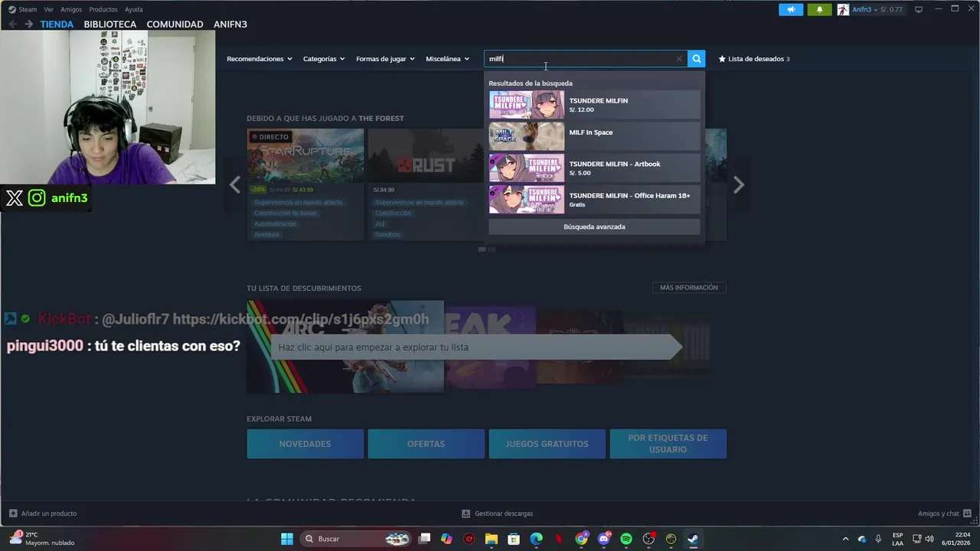This screenshot has height=551, width=980.
Task: Go back with the back arrow
Action: pyautogui.click(x=12, y=24)
